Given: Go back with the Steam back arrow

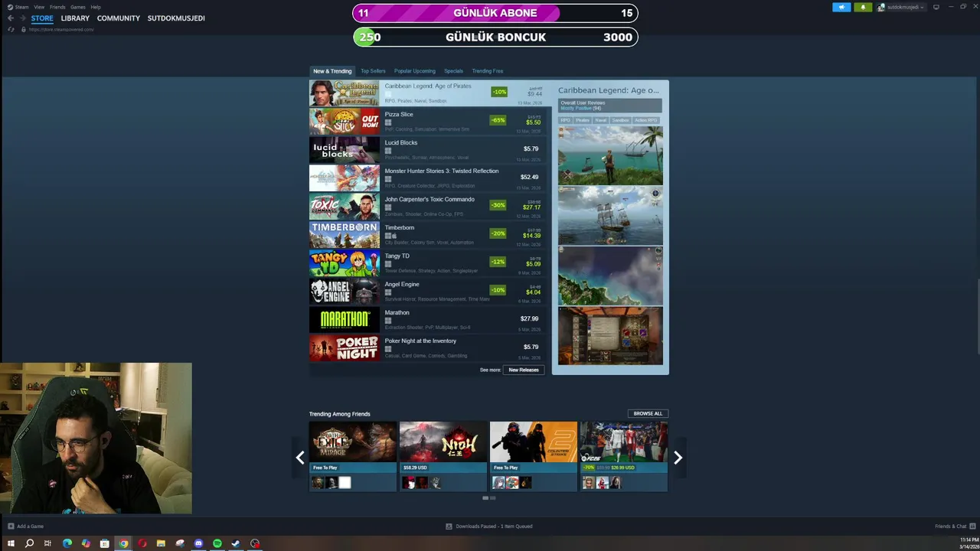Looking at the screenshot, I should 11,18.
